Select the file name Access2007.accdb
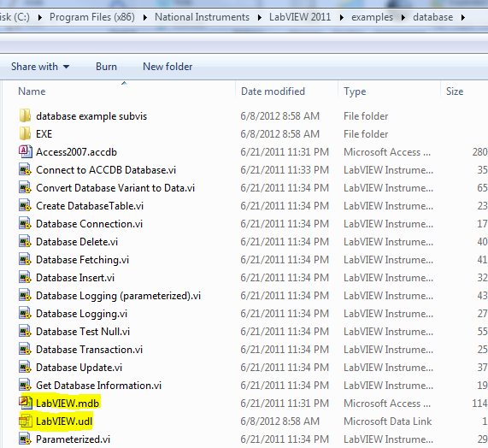 77,152
